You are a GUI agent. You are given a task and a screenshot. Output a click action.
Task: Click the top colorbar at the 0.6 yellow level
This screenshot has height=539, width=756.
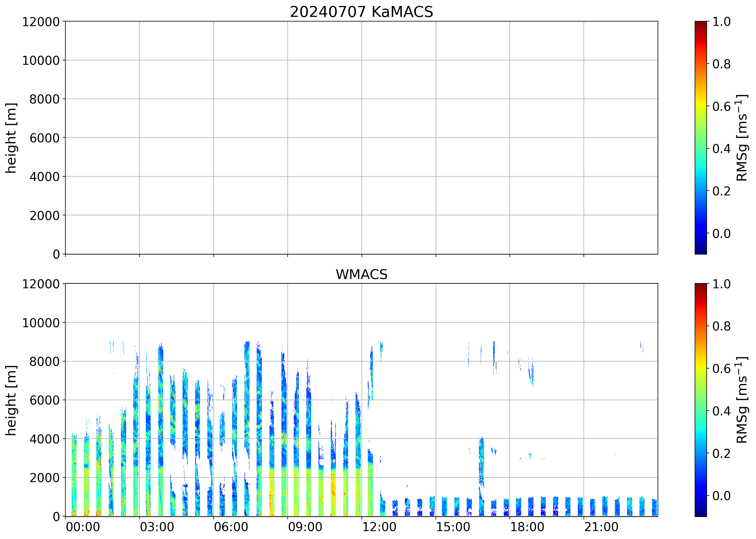tap(701, 106)
